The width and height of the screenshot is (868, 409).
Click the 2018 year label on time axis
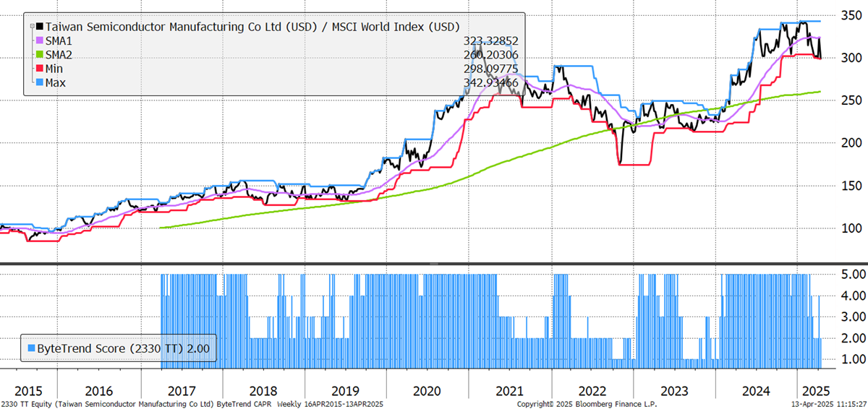point(262,391)
